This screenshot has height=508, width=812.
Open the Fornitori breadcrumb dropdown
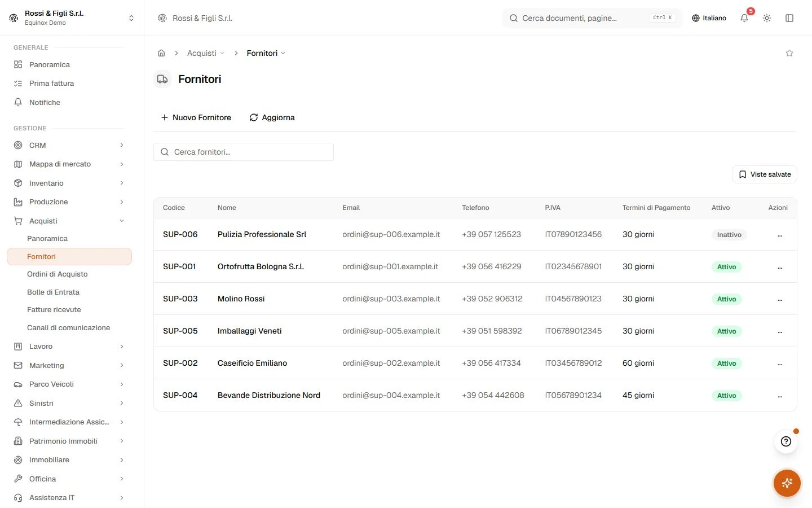coord(266,53)
